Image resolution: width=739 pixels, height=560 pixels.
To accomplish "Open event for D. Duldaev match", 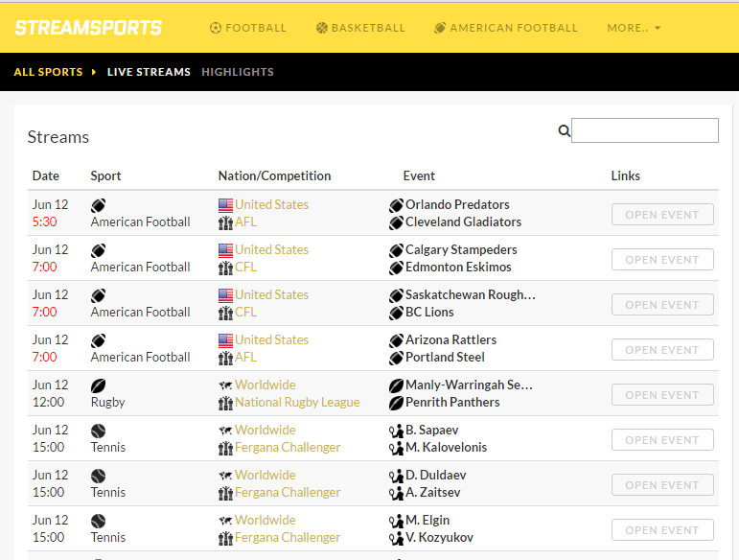I will click(x=662, y=485).
